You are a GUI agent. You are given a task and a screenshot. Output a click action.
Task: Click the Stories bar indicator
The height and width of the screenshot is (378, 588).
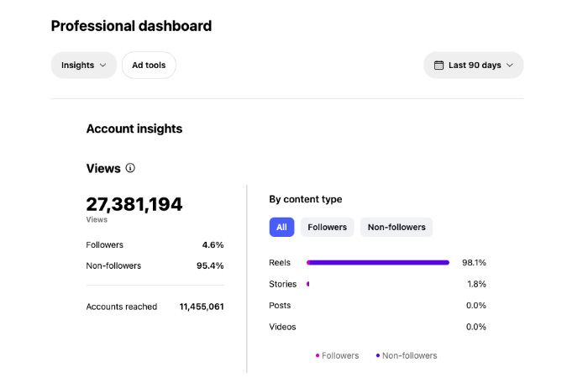point(308,284)
